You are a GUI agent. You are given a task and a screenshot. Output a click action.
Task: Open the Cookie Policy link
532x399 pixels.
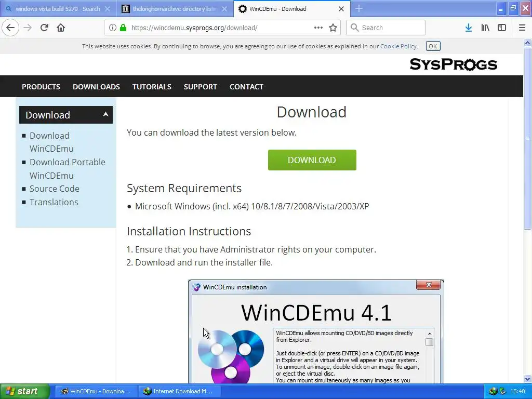pos(398,46)
